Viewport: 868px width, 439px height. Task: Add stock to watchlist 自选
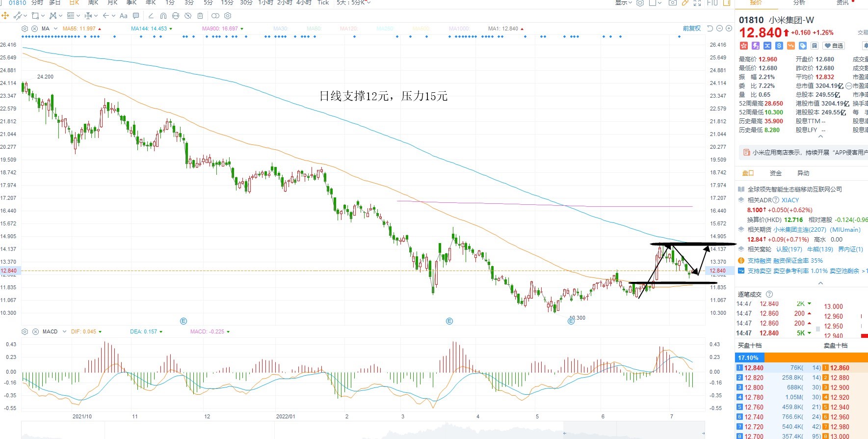click(834, 46)
